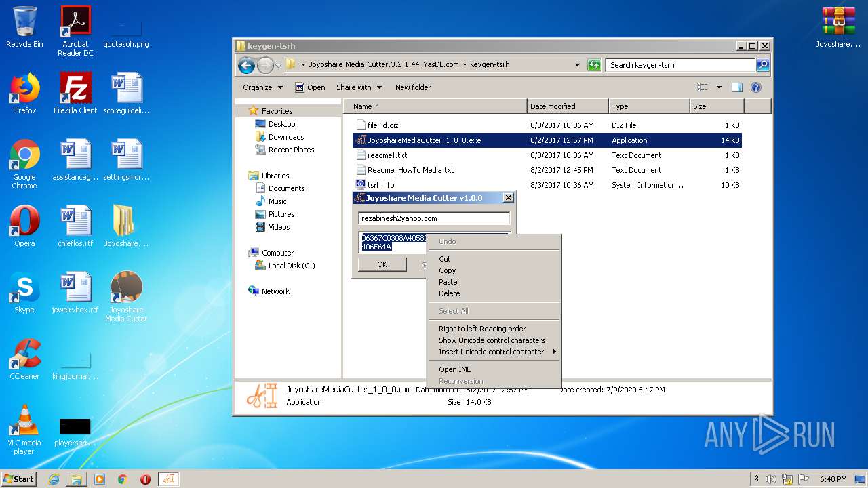Launch CCleaner from the desktop
The height and width of the screenshot is (488, 868).
click(24, 359)
